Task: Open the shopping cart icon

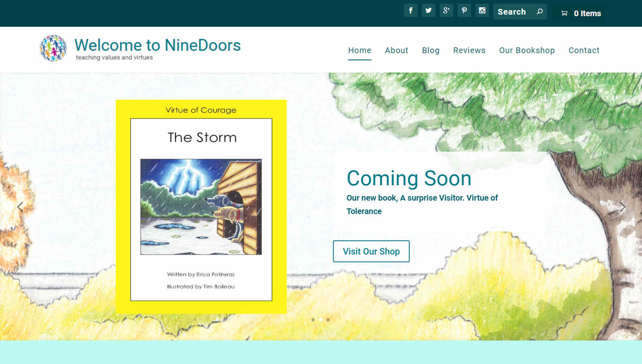Action: pos(564,13)
